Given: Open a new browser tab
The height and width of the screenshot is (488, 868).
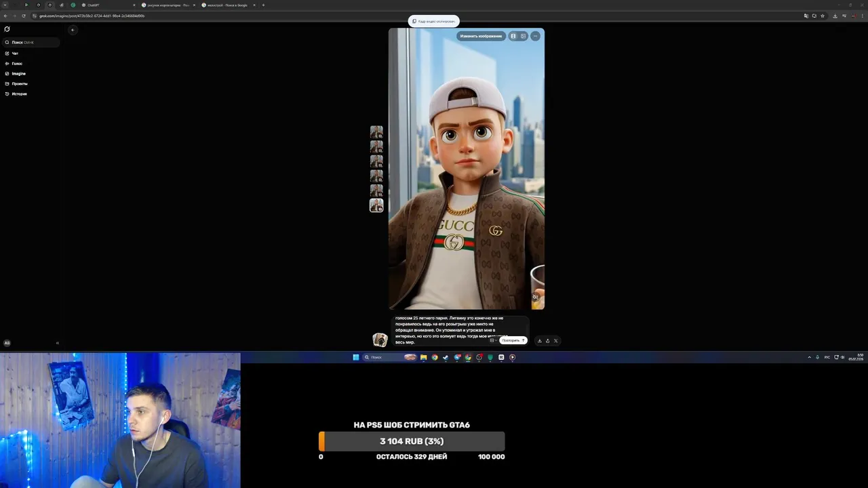Looking at the screenshot, I should 263,5.
